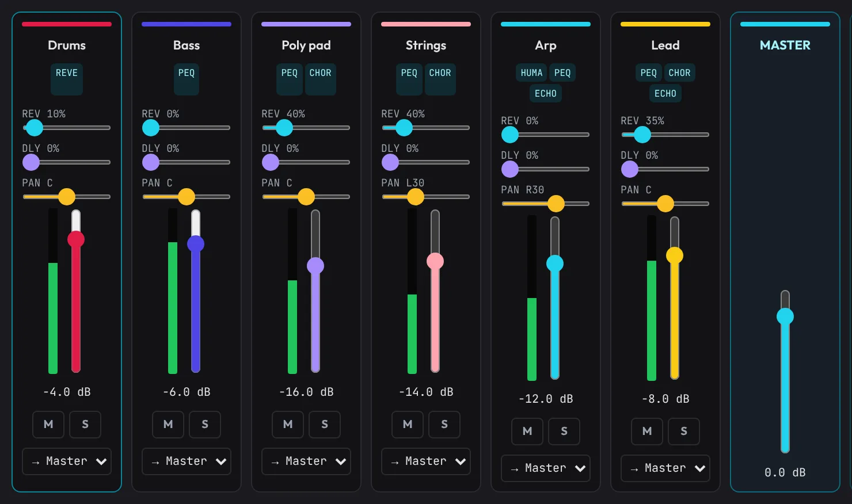Open the Poly pad output routing dropdown
This screenshot has height=504, width=852.
[306, 461]
